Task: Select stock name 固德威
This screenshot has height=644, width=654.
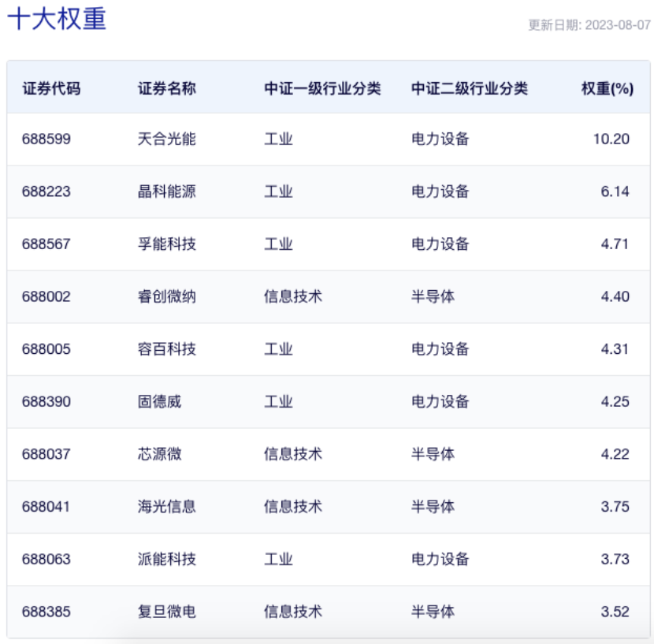Action: click(x=160, y=402)
